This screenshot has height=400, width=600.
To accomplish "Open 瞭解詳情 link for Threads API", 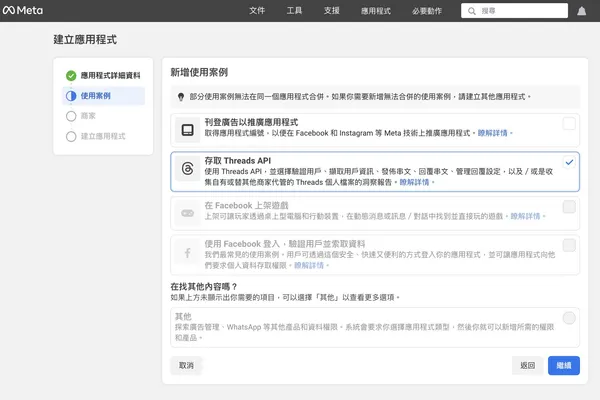I will click(414, 182).
